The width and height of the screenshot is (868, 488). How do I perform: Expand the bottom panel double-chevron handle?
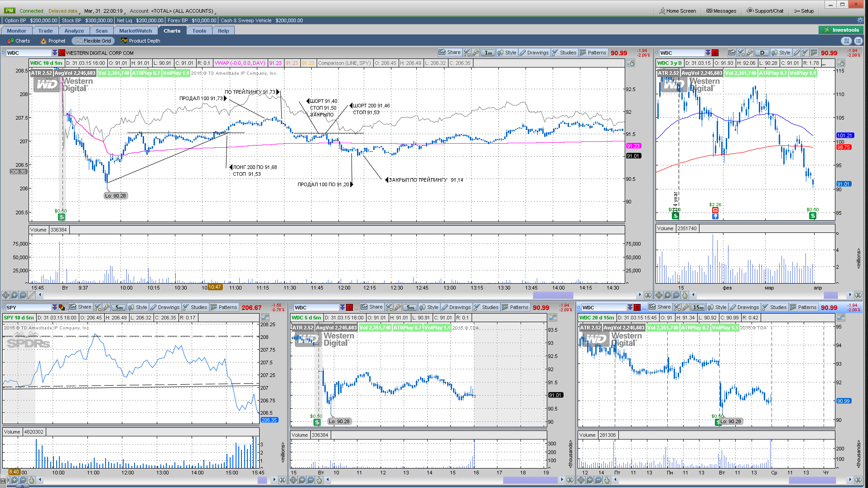click(x=22, y=486)
